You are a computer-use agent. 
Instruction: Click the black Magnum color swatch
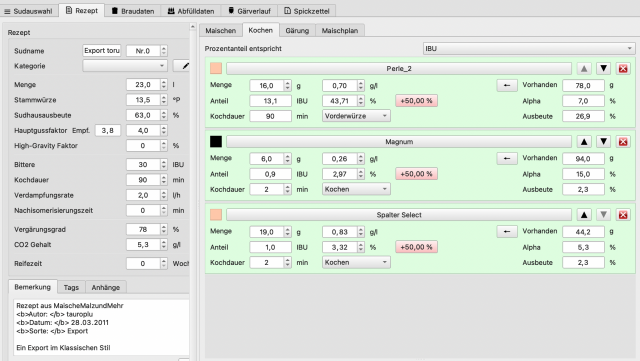pyautogui.click(x=216, y=141)
